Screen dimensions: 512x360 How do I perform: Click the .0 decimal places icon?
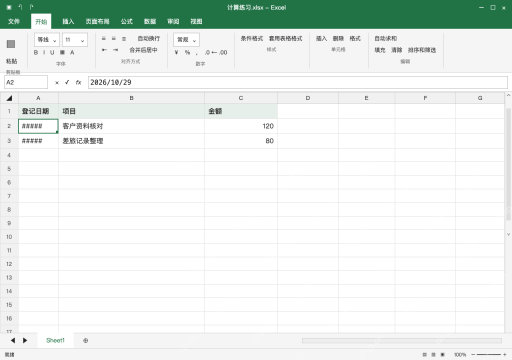207,52
